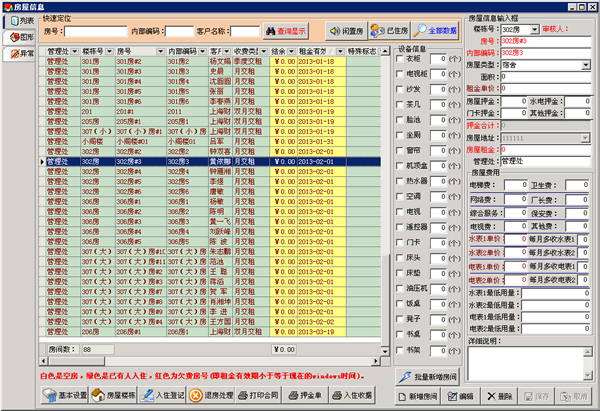Click the 列表 tab icon
Screen dimensions: 600x411
(x=15, y=21)
